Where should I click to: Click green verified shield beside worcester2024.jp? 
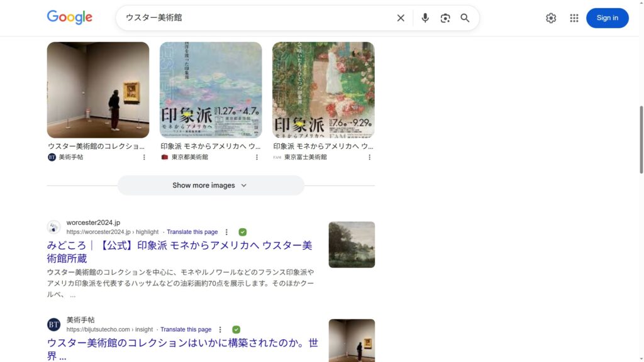click(x=243, y=232)
